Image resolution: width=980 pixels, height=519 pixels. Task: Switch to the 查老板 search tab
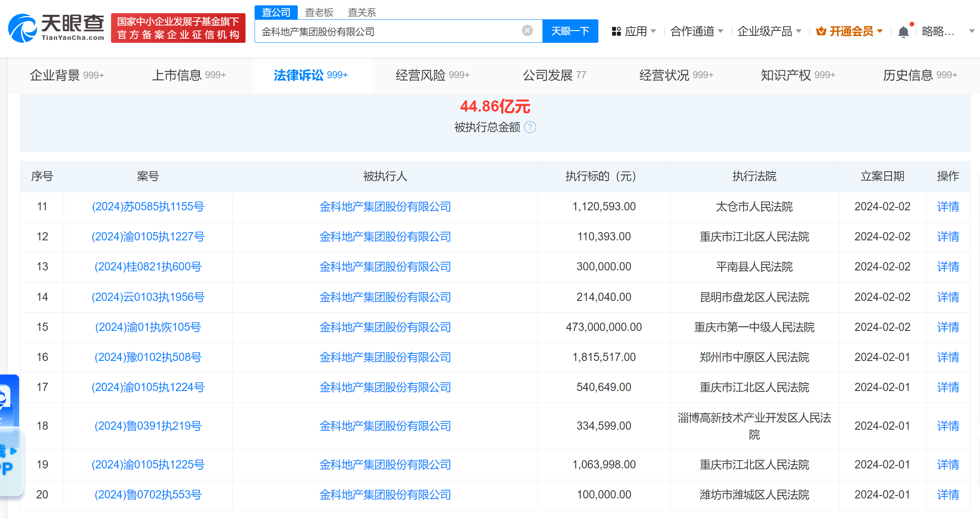[319, 12]
